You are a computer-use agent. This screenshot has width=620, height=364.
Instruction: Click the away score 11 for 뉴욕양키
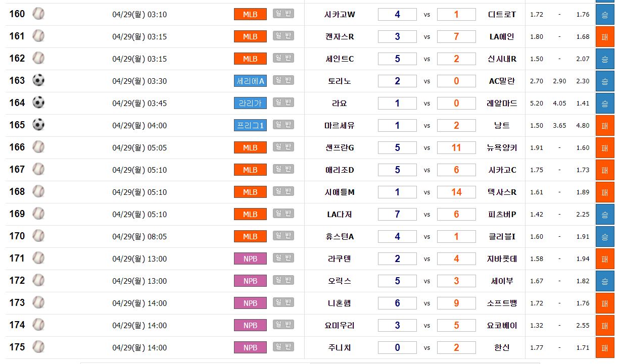456,147
